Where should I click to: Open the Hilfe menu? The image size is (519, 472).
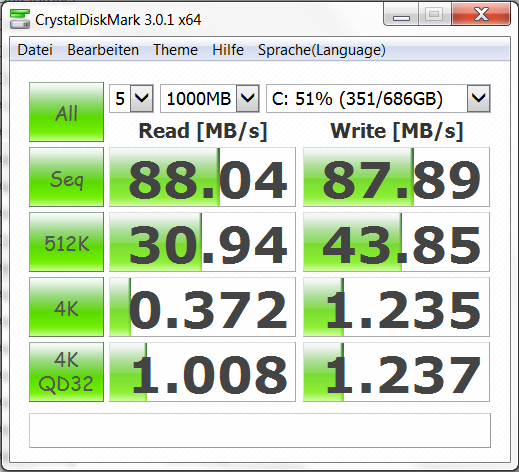228,50
